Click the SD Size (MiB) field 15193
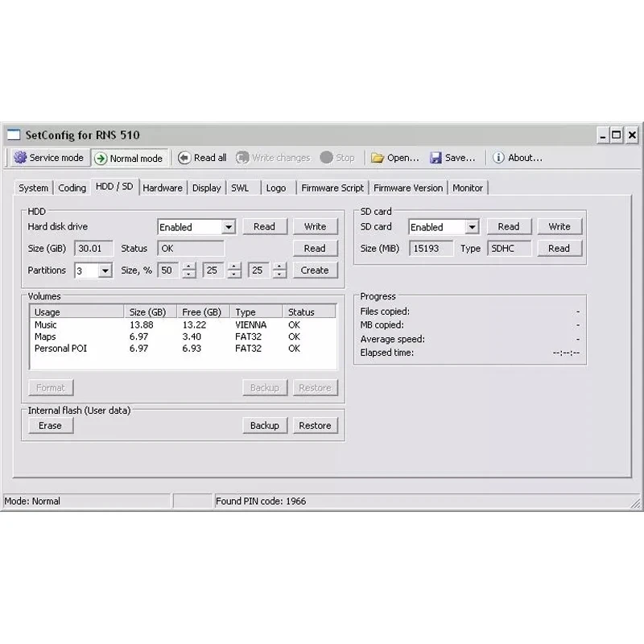This screenshot has width=644, height=644. pyautogui.click(x=431, y=249)
